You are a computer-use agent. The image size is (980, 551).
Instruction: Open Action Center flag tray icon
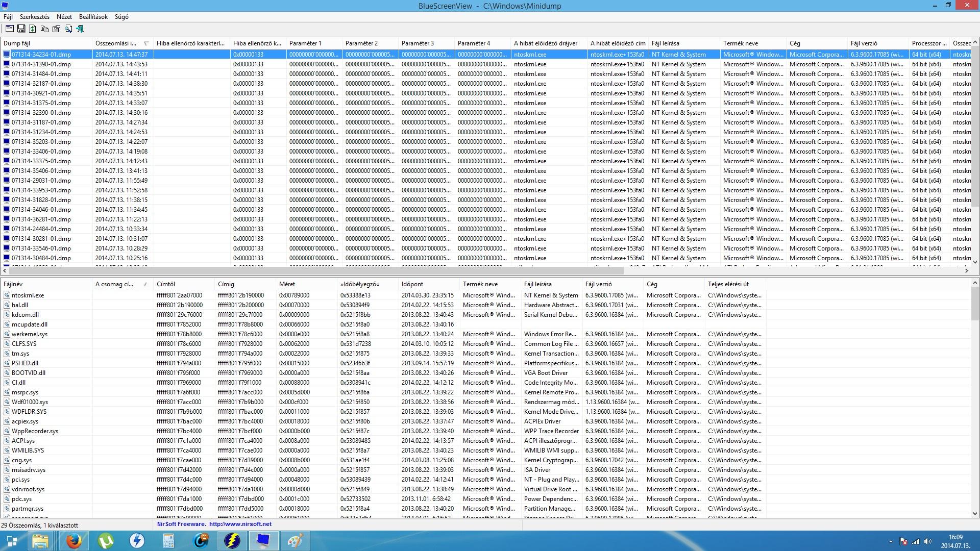(903, 541)
